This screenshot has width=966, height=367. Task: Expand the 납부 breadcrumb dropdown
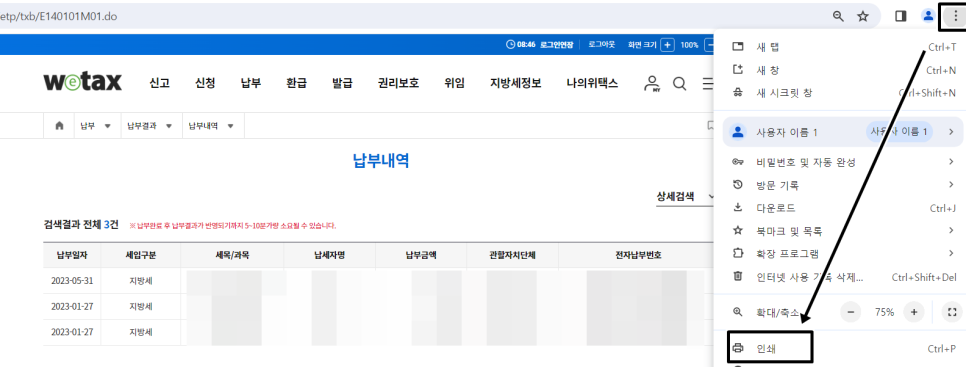(97, 126)
